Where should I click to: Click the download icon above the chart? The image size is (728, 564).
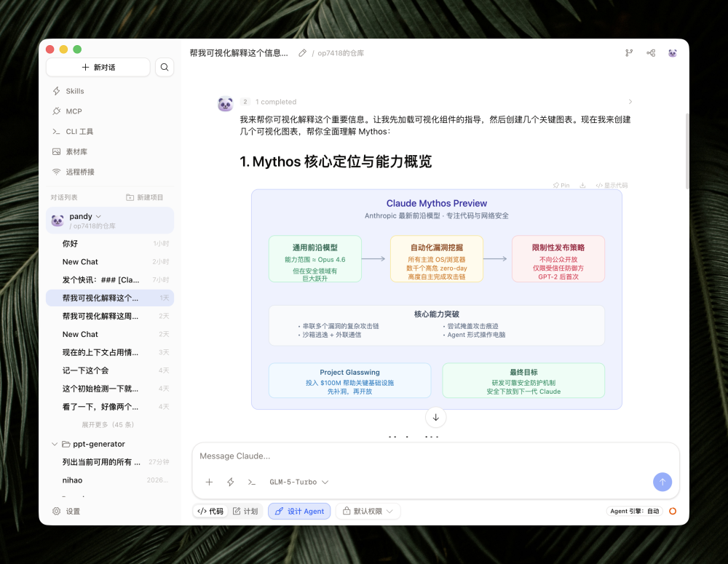pos(582,185)
